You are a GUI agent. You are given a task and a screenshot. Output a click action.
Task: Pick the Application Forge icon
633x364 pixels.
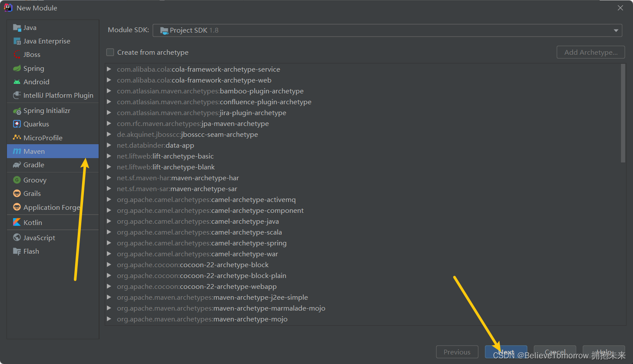coord(17,207)
